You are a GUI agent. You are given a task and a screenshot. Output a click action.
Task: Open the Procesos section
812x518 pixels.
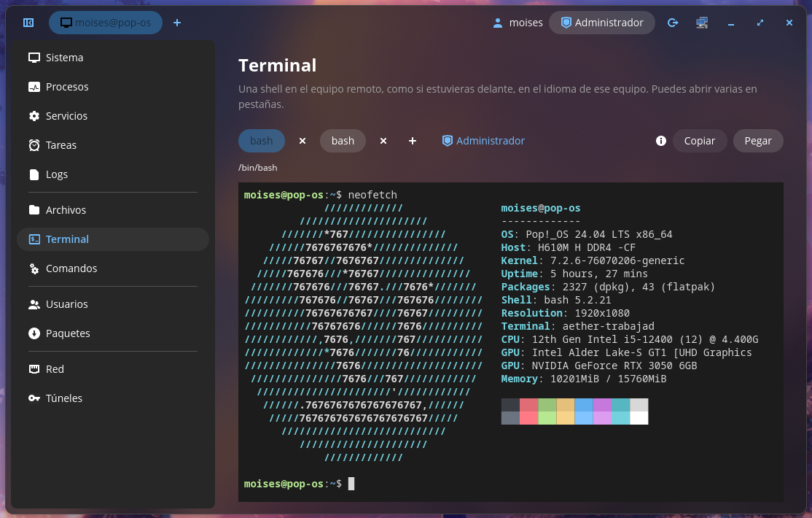[113, 87]
